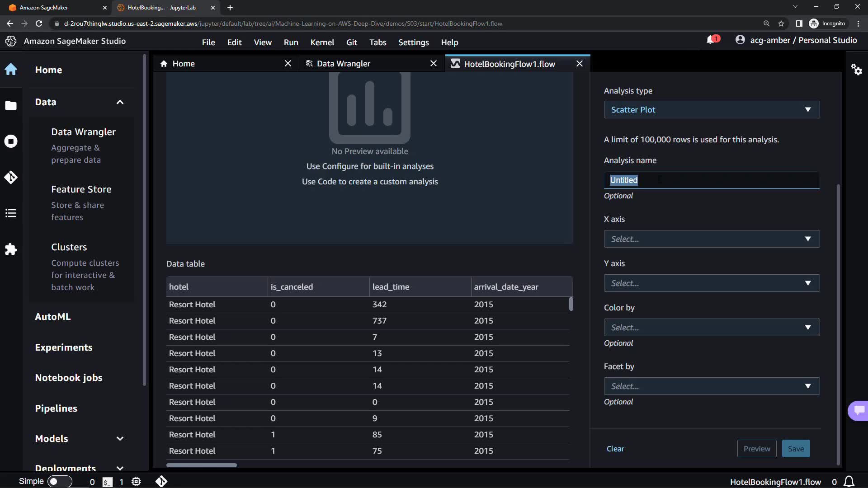
Task: Click the Clear link
Action: [x=615, y=449]
